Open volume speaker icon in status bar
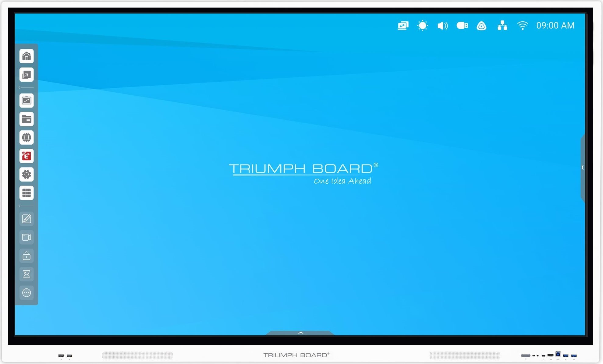 pyautogui.click(x=442, y=26)
